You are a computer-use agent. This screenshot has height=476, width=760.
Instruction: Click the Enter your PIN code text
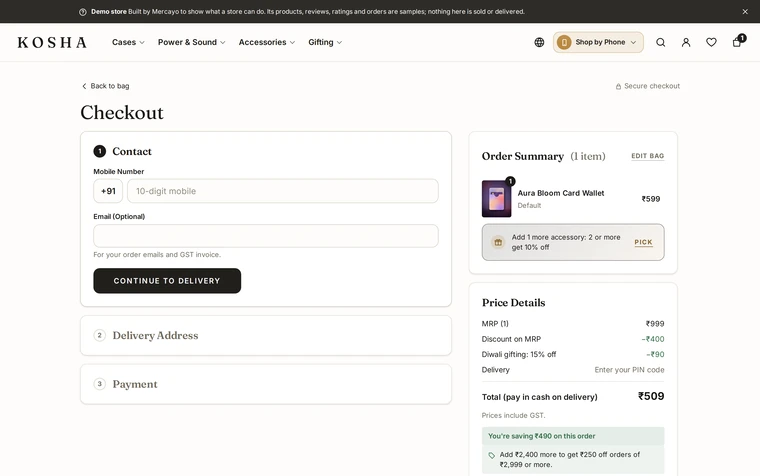coord(629,370)
